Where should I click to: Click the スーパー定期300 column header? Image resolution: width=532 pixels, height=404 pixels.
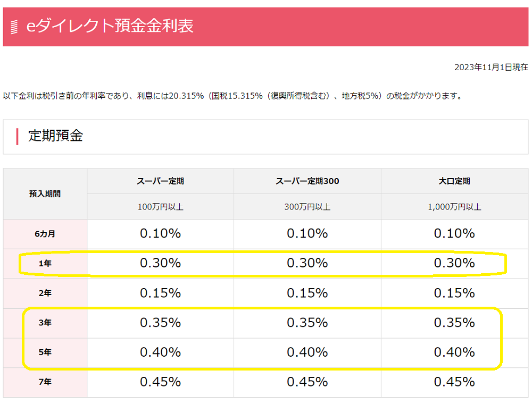click(307, 181)
